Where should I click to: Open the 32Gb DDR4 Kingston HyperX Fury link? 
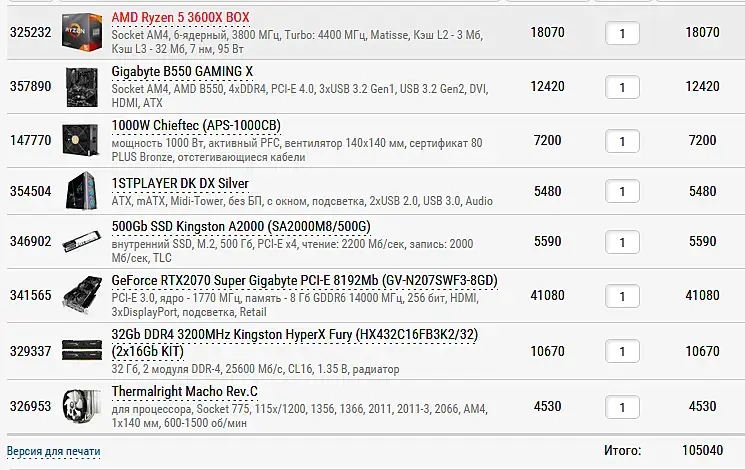click(x=295, y=343)
